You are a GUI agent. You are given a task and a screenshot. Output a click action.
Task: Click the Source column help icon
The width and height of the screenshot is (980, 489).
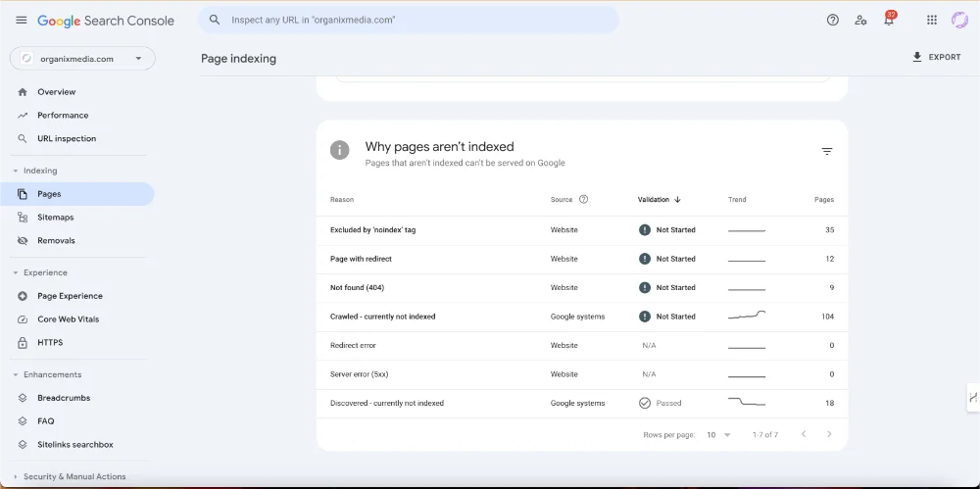pos(584,200)
